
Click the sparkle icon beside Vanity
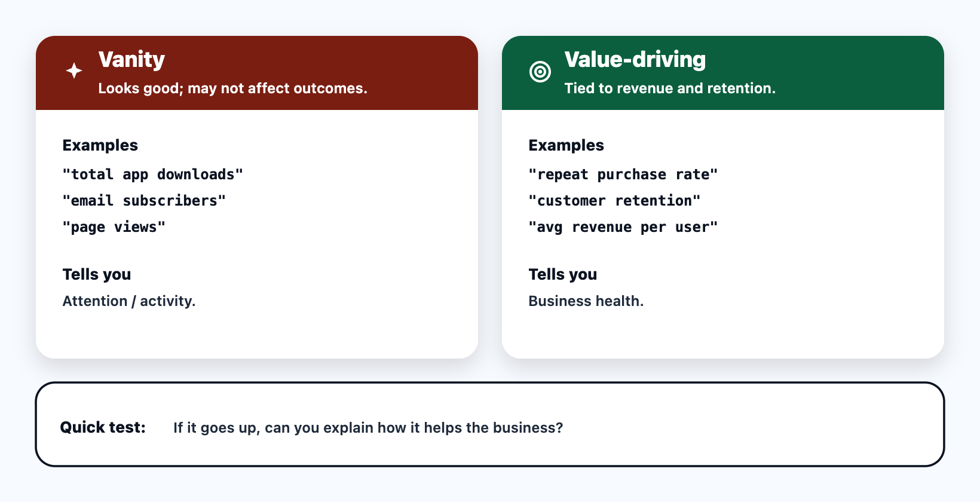(x=74, y=71)
